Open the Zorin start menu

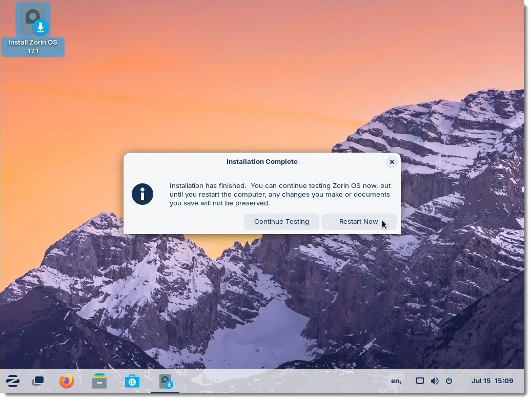12,381
